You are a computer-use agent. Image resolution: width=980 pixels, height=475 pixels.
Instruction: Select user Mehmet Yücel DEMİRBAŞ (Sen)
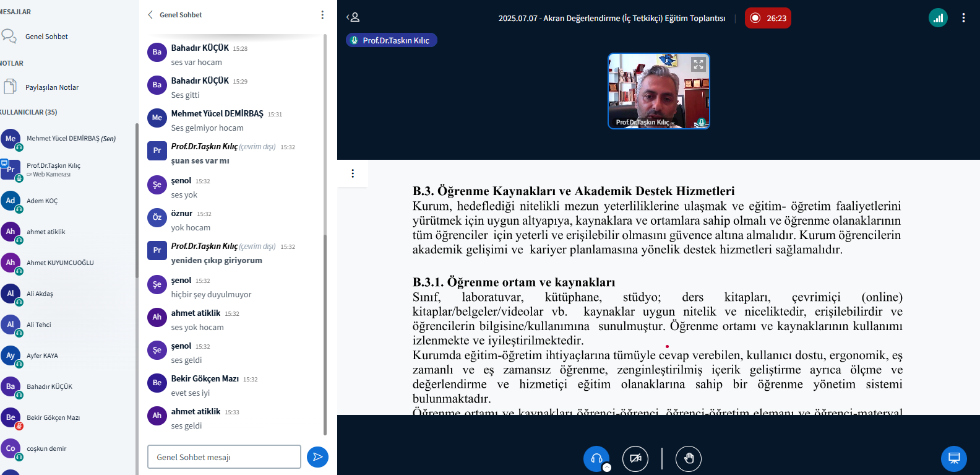click(x=67, y=139)
